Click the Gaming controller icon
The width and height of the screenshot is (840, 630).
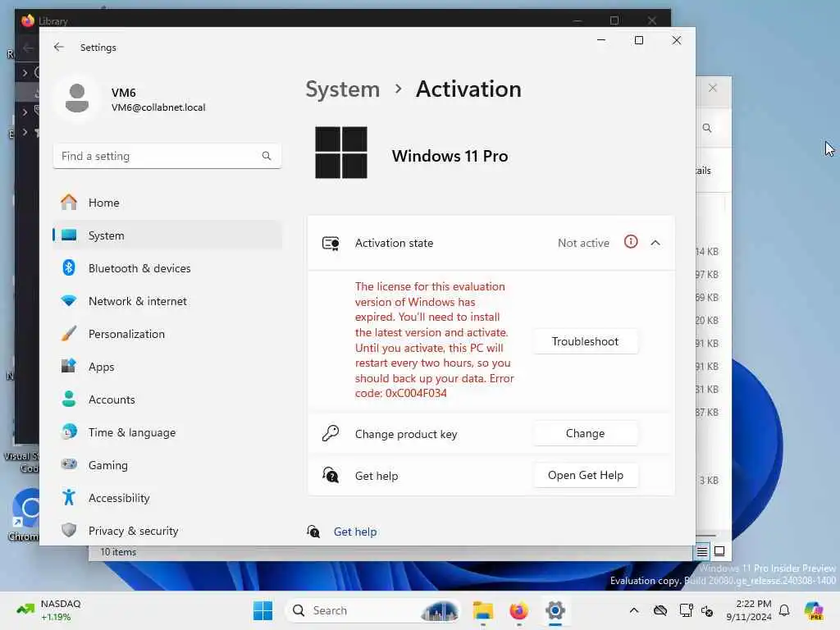[x=69, y=464]
